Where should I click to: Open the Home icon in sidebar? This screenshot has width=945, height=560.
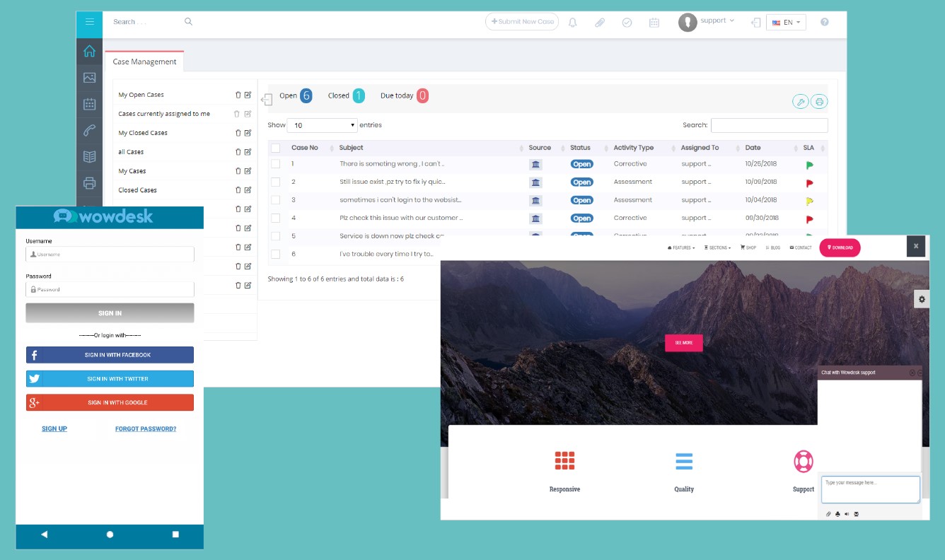click(89, 51)
